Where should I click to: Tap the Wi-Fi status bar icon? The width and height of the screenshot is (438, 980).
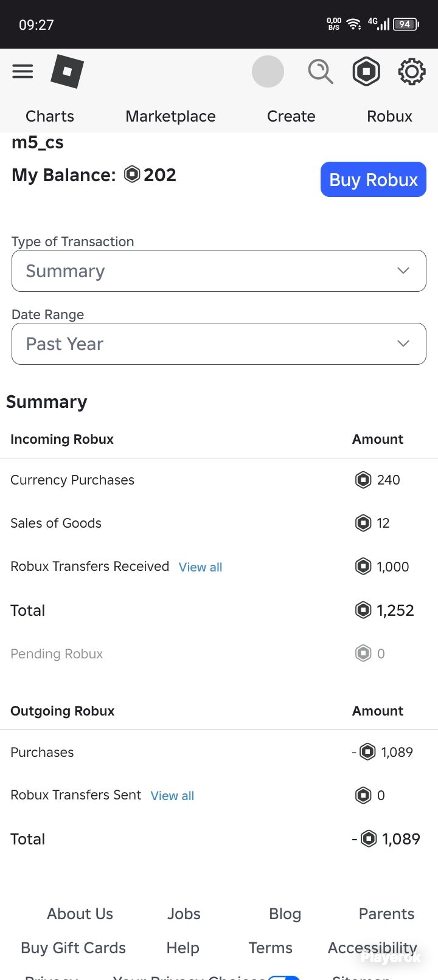coord(353,24)
